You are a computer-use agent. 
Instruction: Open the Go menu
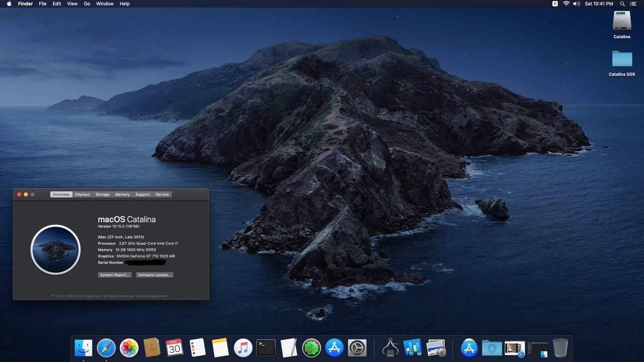click(87, 4)
